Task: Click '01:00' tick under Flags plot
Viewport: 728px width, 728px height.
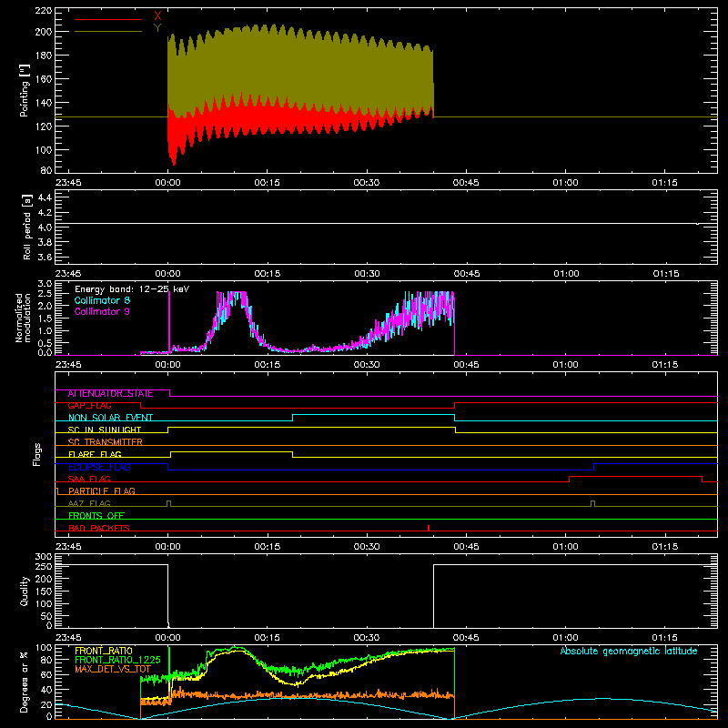Action: pyautogui.click(x=565, y=547)
